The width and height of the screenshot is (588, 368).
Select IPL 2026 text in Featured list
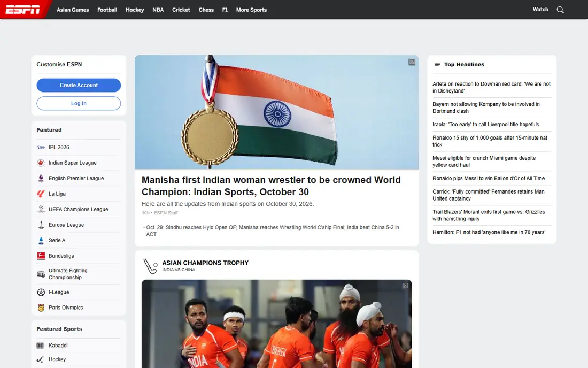pyautogui.click(x=59, y=148)
